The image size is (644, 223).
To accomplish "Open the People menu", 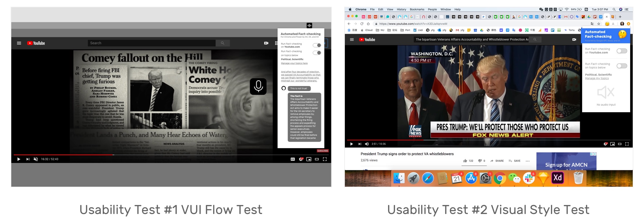I will pos(432,9).
